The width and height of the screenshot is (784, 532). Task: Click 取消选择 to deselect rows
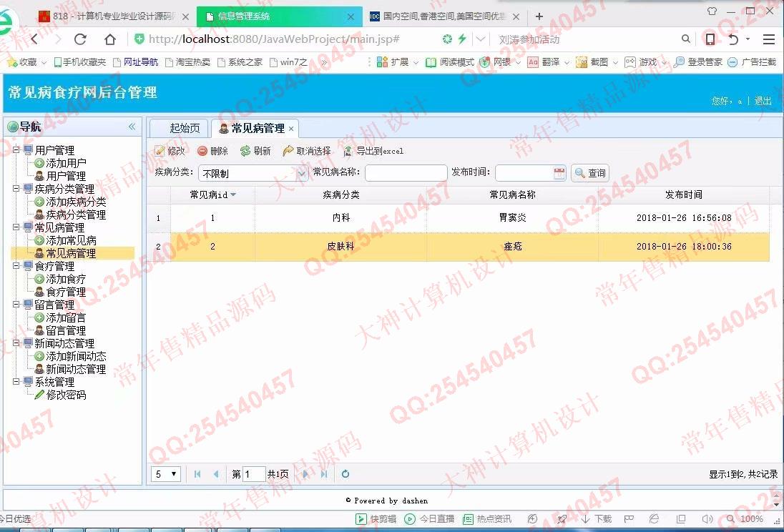[307, 151]
